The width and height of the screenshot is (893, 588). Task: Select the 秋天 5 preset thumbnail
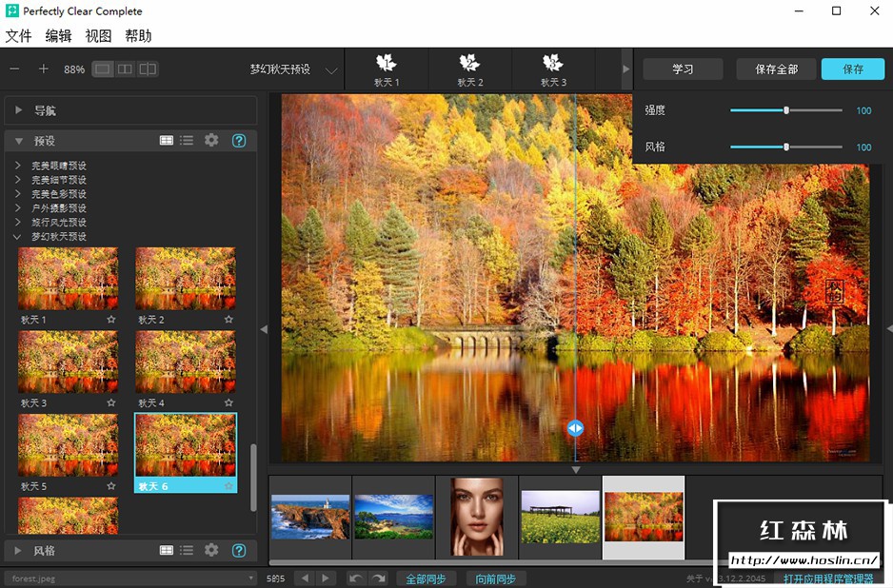(68, 445)
